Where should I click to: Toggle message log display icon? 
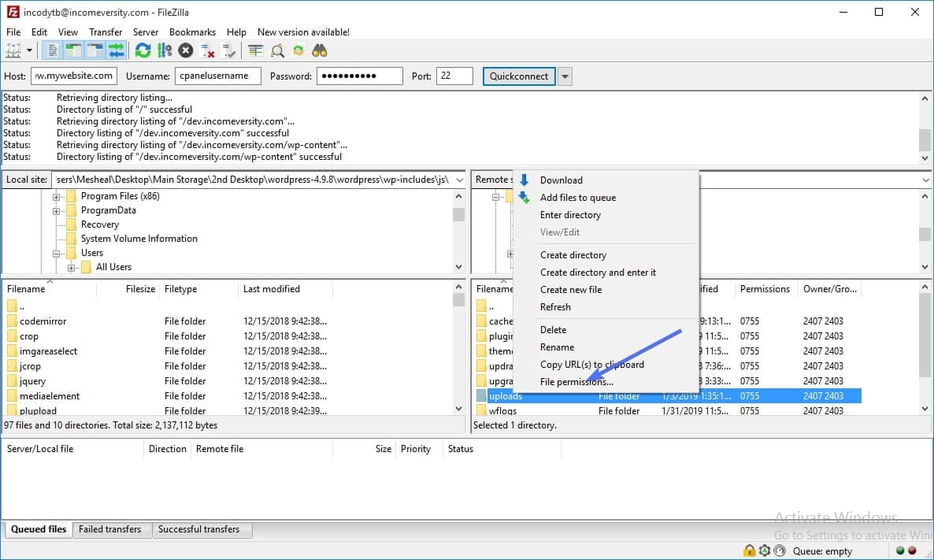(53, 50)
